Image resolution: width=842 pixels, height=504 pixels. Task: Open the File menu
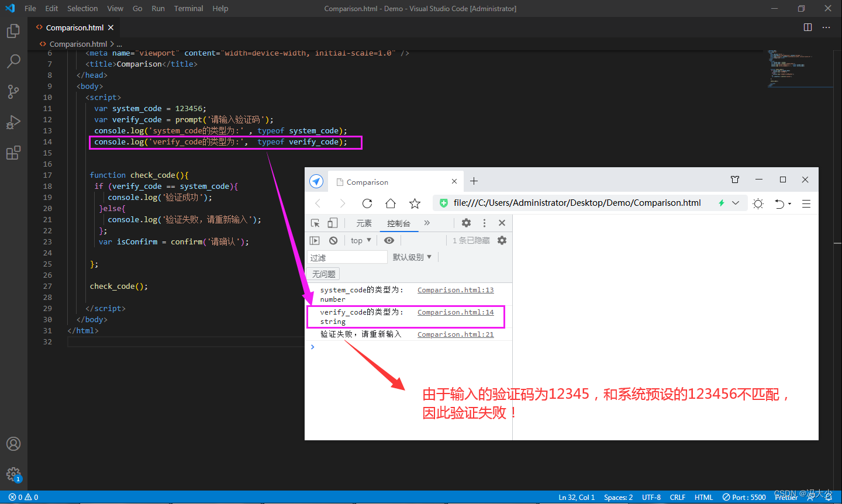pos(30,8)
